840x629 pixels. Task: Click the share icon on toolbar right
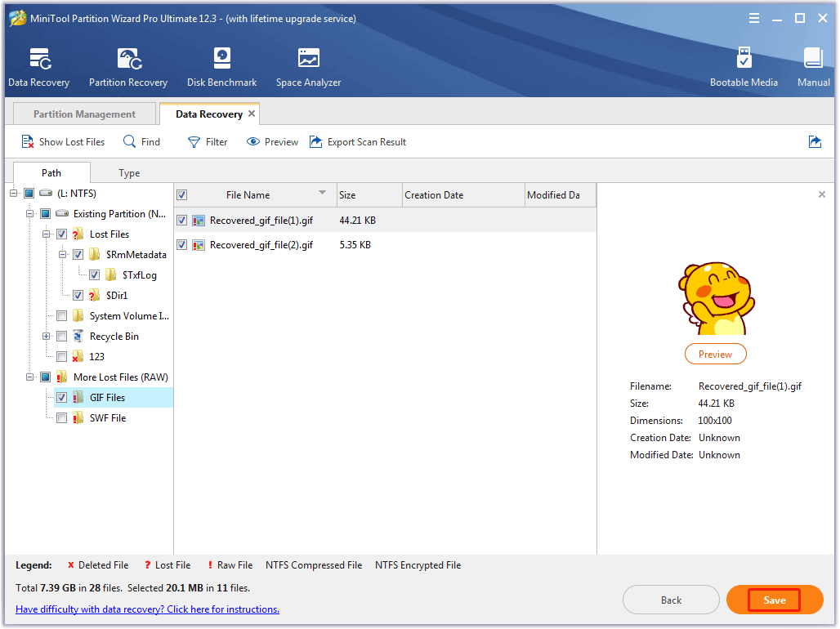[x=815, y=141]
